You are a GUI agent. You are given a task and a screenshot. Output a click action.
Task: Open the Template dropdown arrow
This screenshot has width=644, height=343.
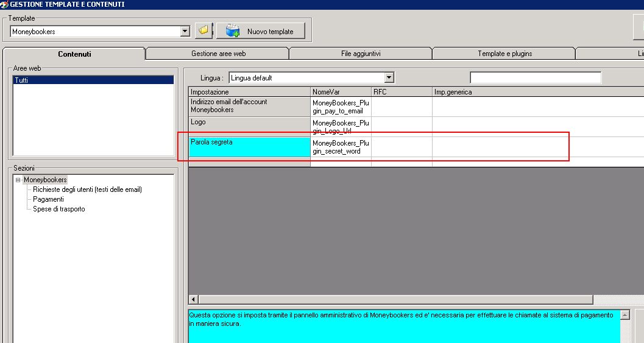[185, 31]
